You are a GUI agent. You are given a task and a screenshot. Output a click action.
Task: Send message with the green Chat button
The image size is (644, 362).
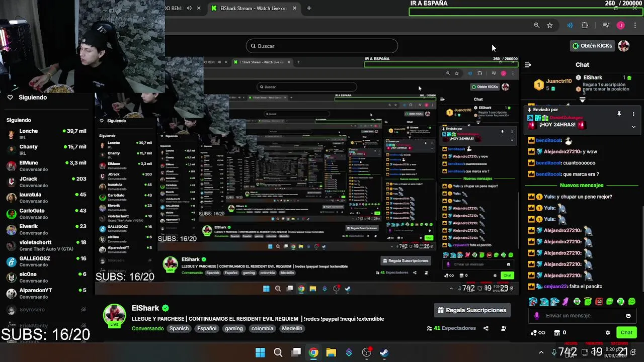[x=626, y=332]
